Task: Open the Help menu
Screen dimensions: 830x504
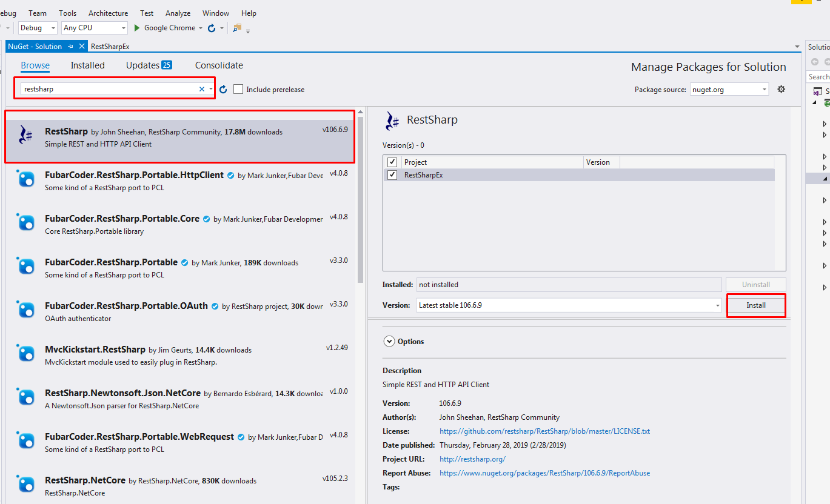Action: tap(249, 13)
